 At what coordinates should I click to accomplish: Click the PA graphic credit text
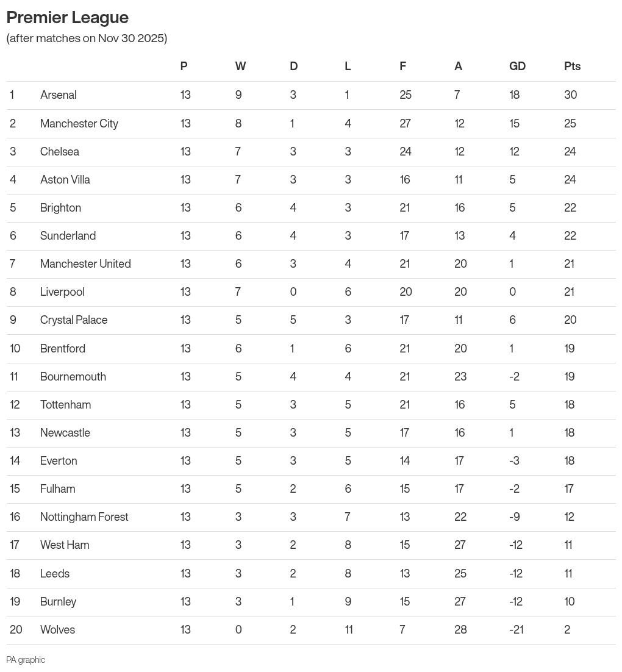click(x=26, y=660)
